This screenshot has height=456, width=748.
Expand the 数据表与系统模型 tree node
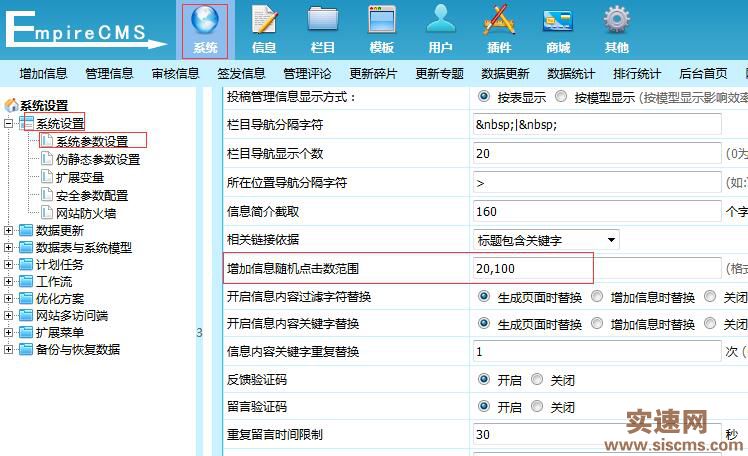click(8, 247)
